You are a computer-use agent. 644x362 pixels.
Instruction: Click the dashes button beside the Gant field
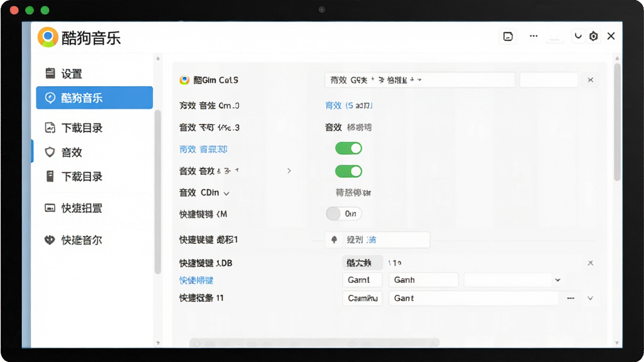pos(570,299)
